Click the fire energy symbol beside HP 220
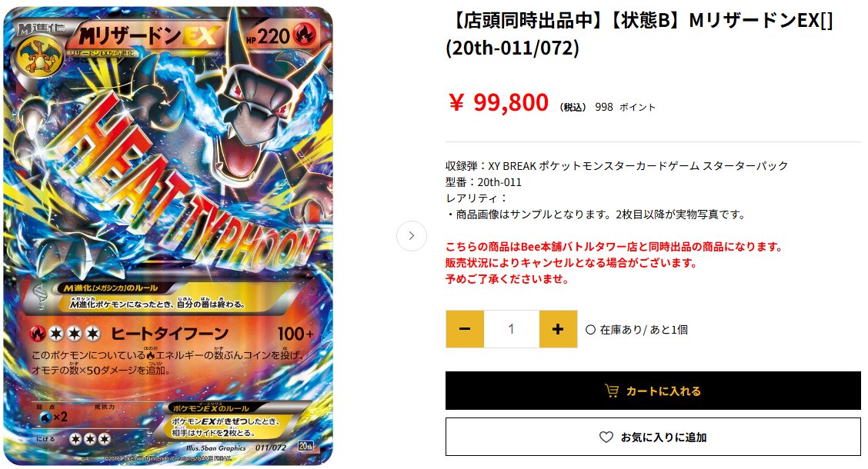 coord(305,34)
